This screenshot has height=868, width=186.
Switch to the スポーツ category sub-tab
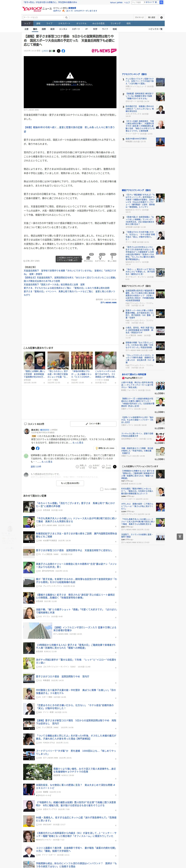pyautogui.click(x=76, y=29)
